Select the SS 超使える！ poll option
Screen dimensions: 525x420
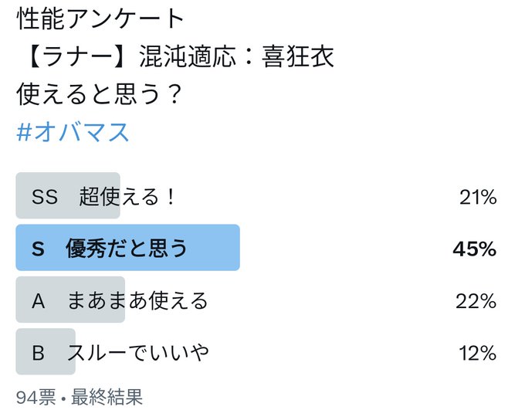256,196
